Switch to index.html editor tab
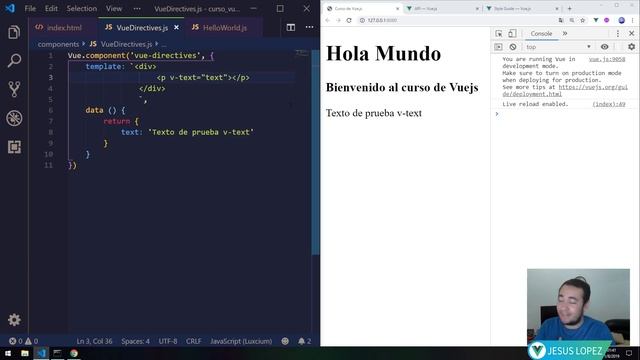This screenshot has height=360, width=640. coord(63,27)
